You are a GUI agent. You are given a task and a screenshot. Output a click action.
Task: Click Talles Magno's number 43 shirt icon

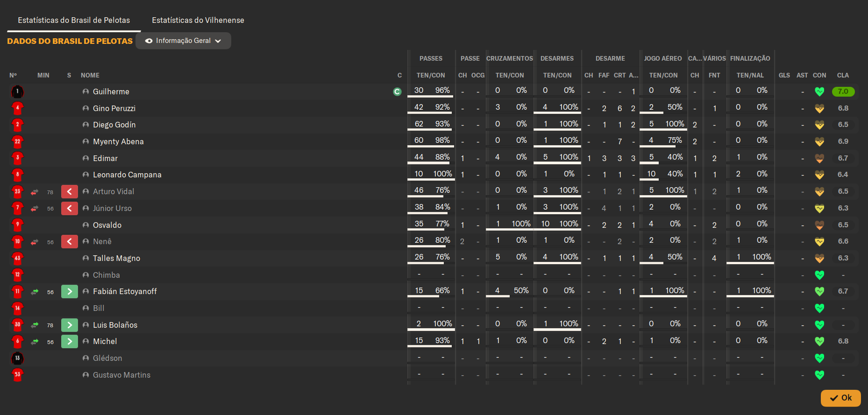click(x=17, y=258)
